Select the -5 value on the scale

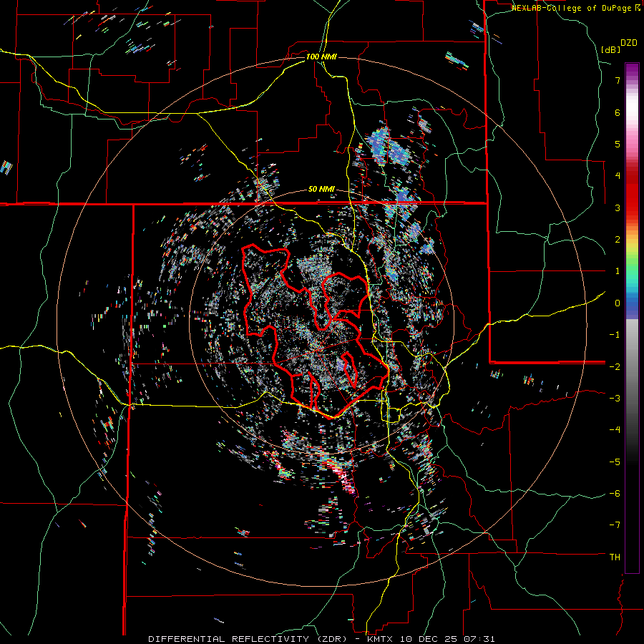(615, 462)
